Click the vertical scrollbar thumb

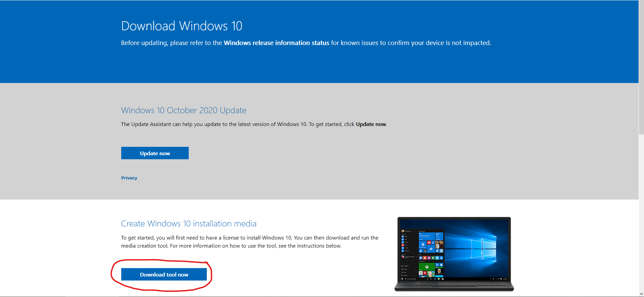point(641,67)
